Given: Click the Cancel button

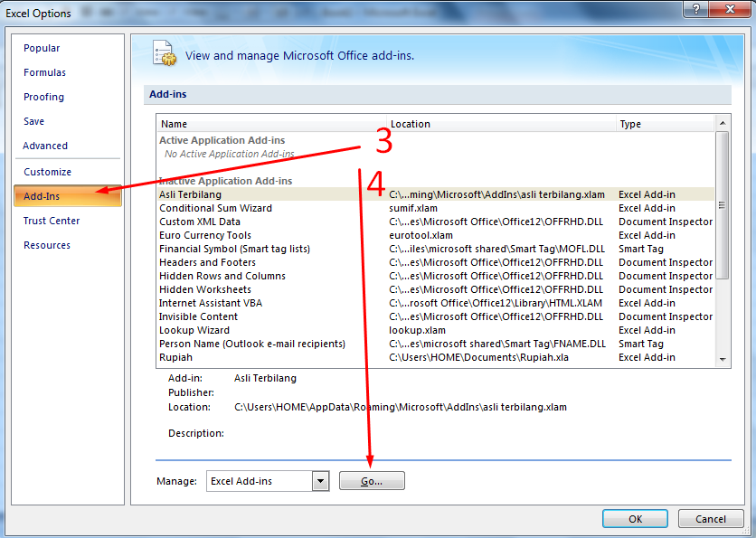Looking at the screenshot, I should click(x=710, y=519).
